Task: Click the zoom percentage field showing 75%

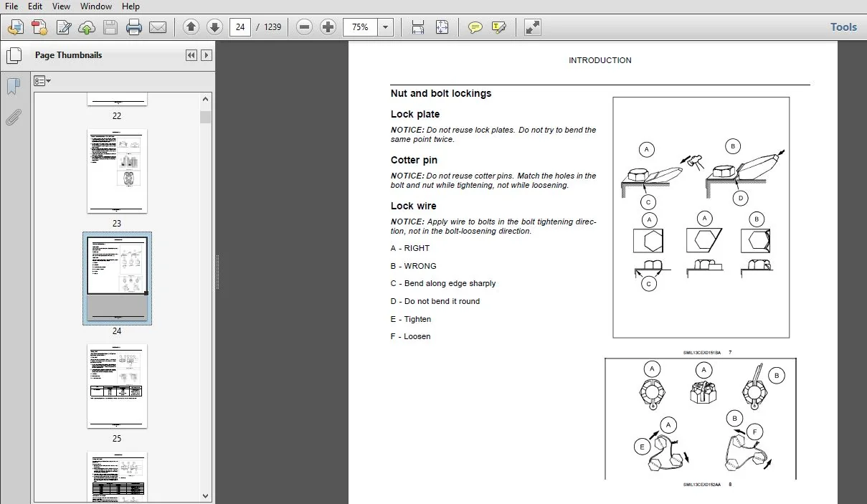Action: (x=361, y=27)
